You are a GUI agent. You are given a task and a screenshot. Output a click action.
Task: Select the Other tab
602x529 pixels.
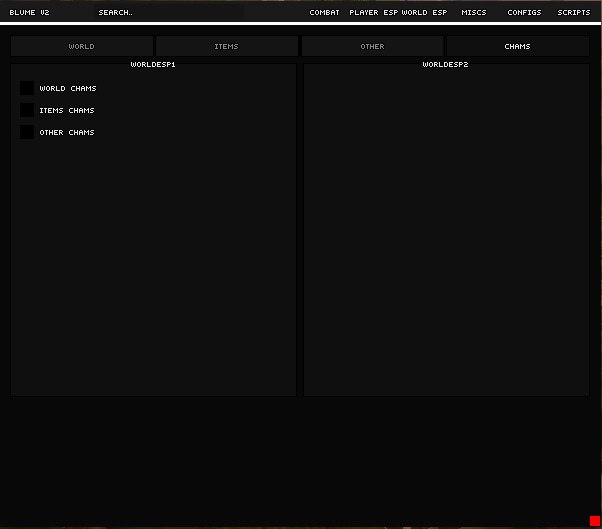pyautogui.click(x=372, y=46)
